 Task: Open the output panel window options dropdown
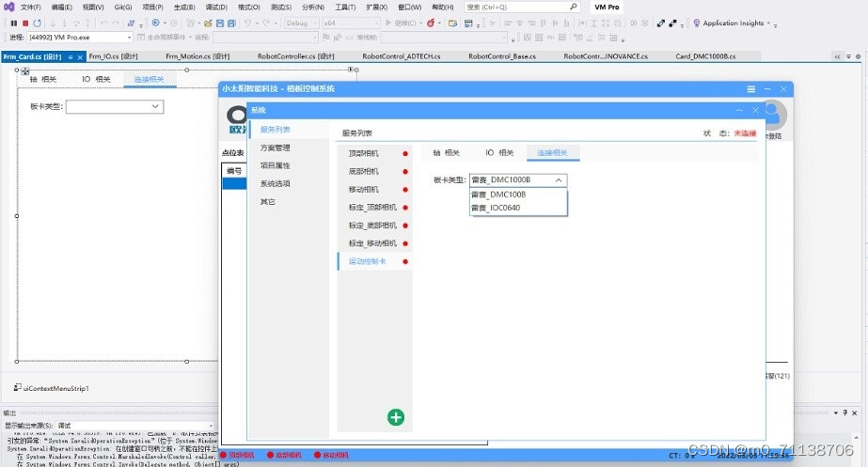click(836, 413)
